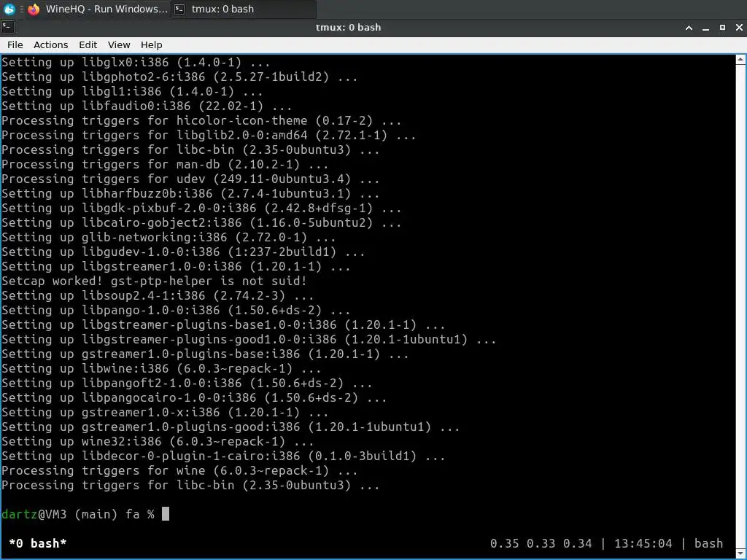
Task: Click line 'Setting up glib-networking:i386'
Action: tap(169, 237)
